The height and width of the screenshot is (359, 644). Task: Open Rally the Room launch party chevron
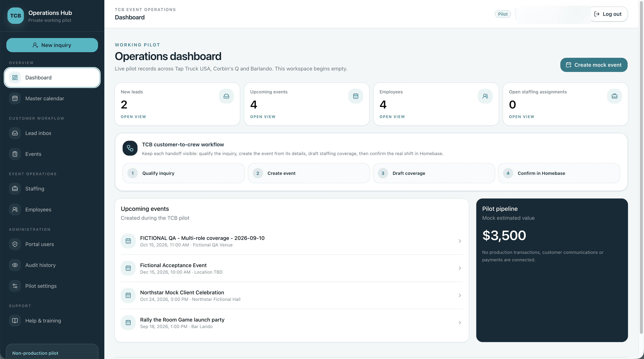[460, 323]
